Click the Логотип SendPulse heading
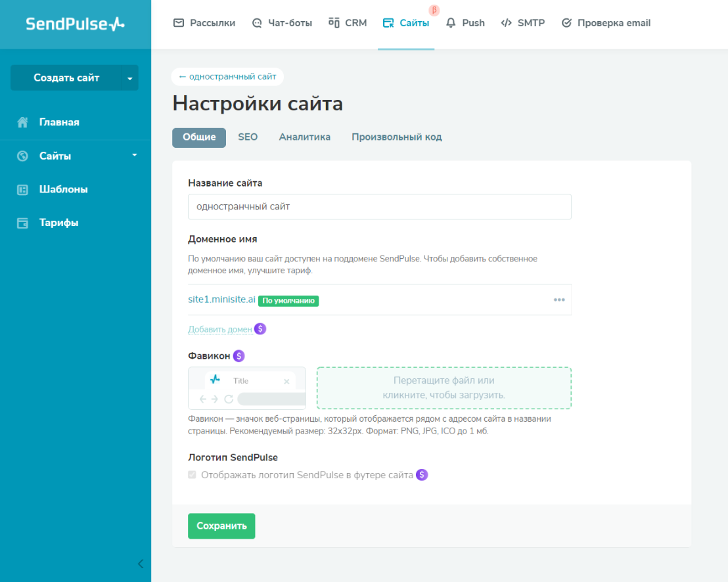The height and width of the screenshot is (582, 728). pos(233,457)
